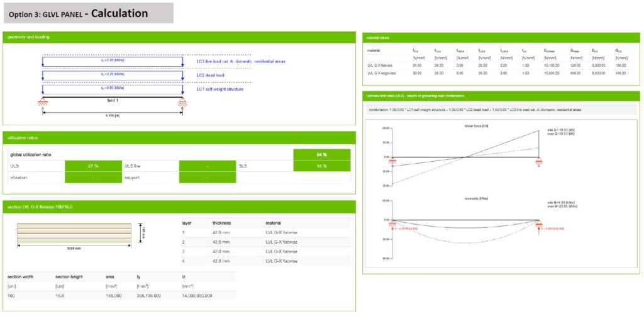Screen dimensions: 644x328
Task: Click the right support B symbol in the loading diagram
Action: 182,102
